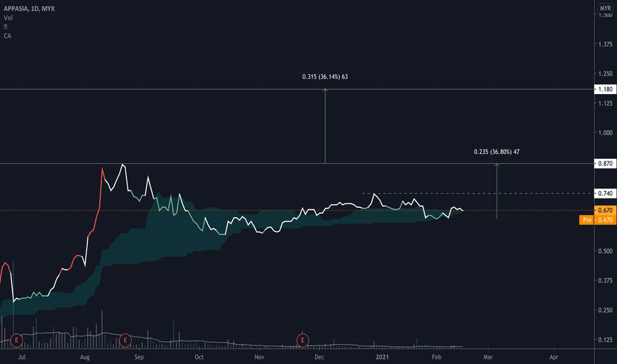Image resolution: width=617 pixels, height=364 pixels.
Task: Click the 0.375 price axis value
Action: (605, 281)
